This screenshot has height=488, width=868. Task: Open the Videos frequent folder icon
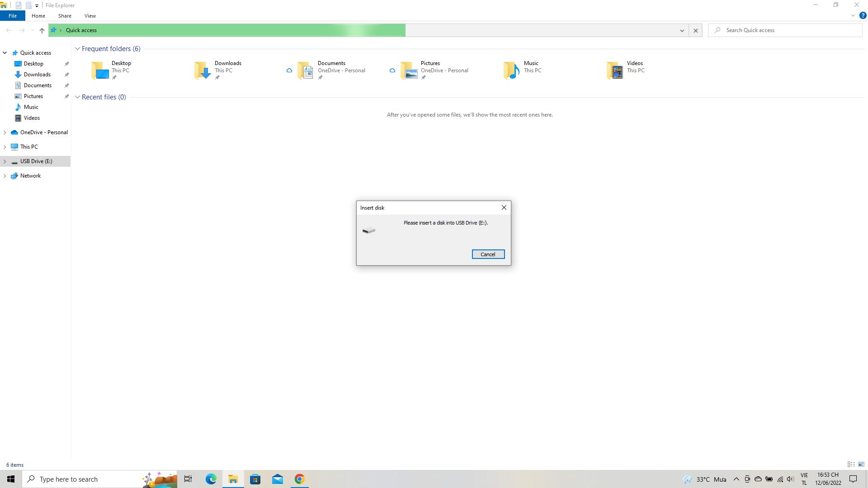click(615, 70)
